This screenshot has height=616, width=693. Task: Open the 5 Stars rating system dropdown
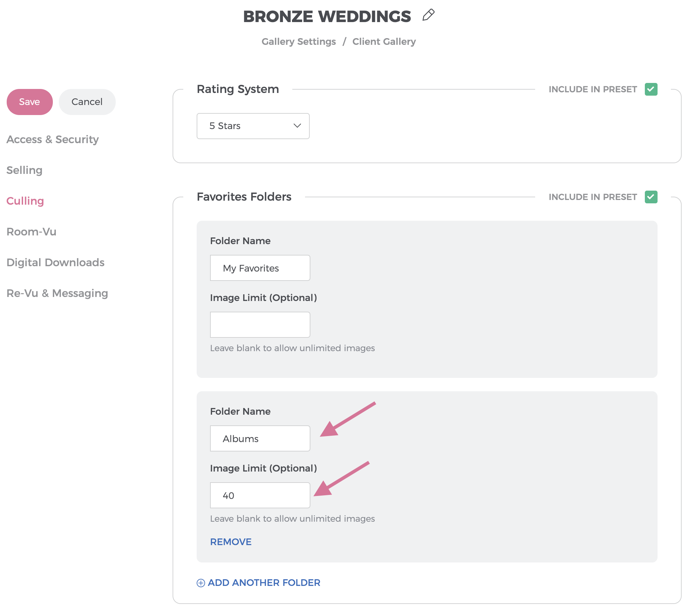coord(253,126)
